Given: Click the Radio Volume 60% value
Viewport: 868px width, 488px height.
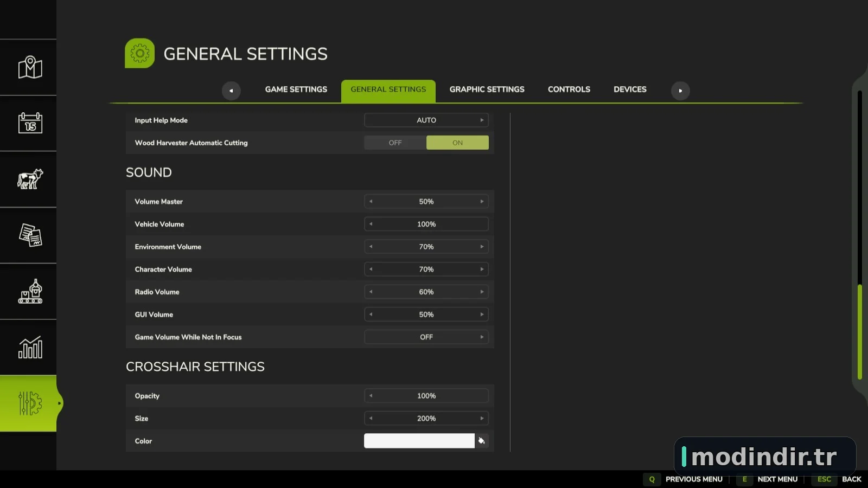Looking at the screenshot, I should click(426, 292).
